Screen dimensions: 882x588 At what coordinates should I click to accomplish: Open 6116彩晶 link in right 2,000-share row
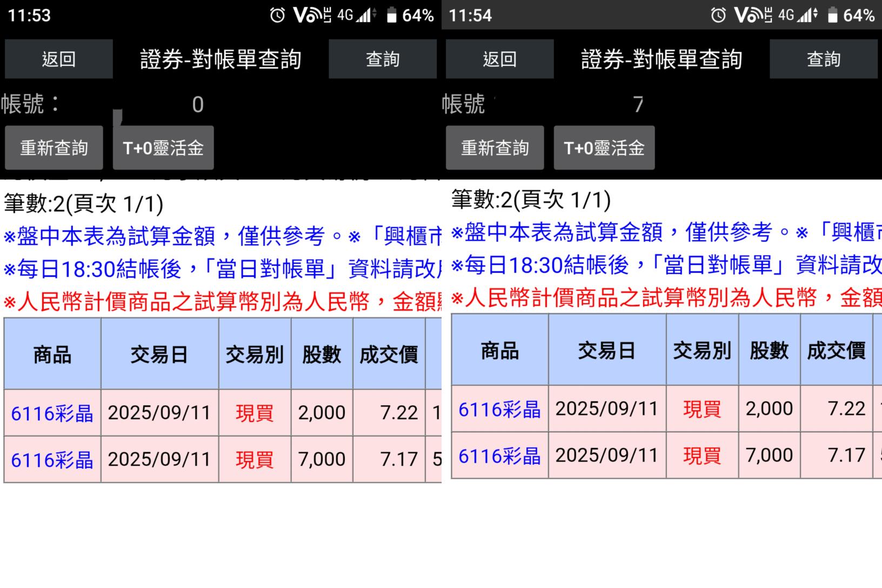pyautogui.click(x=499, y=410)
